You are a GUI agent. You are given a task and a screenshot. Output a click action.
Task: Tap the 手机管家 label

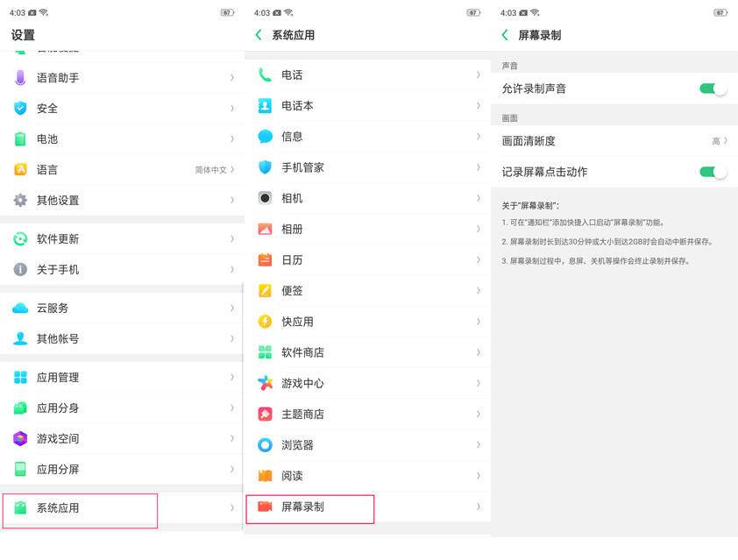[302, 167]
